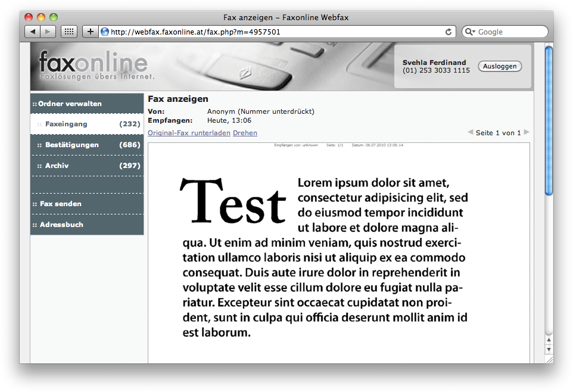Click the Seite 1 von 1 text
Image resolution: width=573 pixels, height=392 pixels.
pos(498,133)
